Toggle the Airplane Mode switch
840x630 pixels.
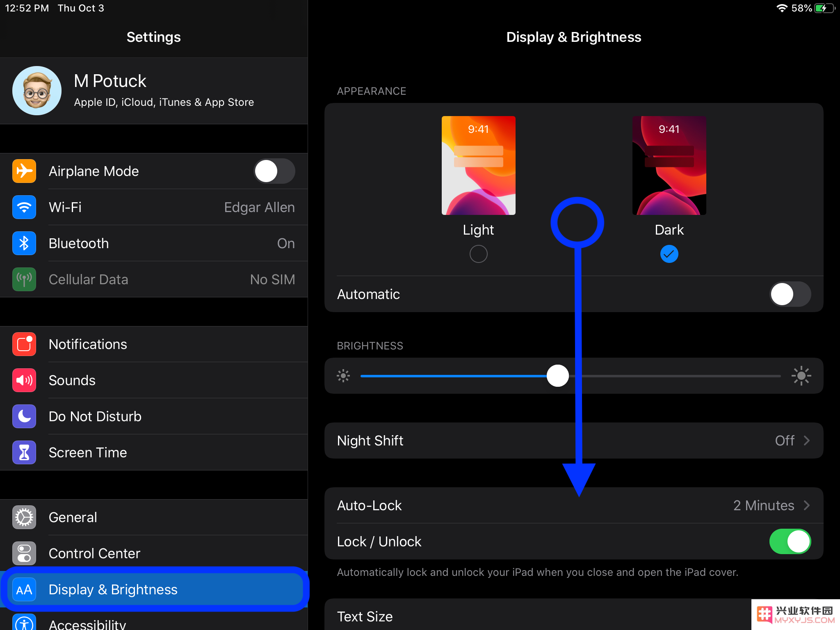(274, 171)
